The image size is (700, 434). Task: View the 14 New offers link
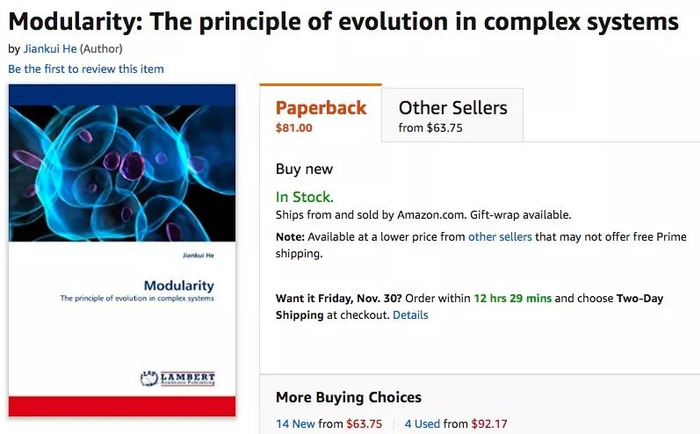tap(310, 423)
